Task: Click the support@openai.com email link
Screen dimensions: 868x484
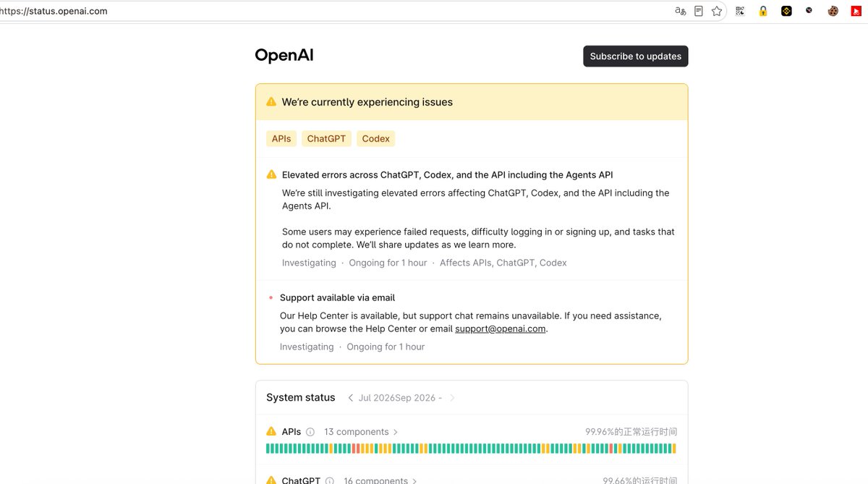Action: [x=500, y=328]
